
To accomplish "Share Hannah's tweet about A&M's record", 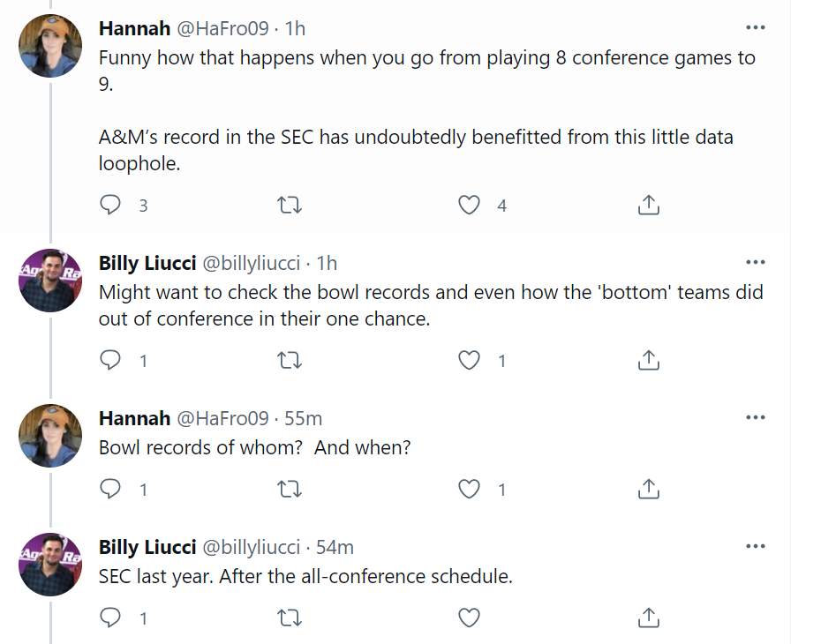I will (648, 206).
